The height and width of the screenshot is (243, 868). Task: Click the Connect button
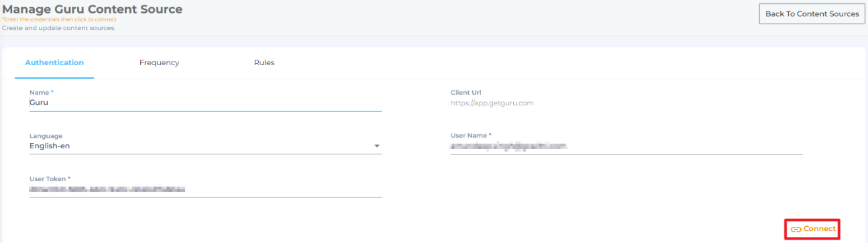coord(813,229)
